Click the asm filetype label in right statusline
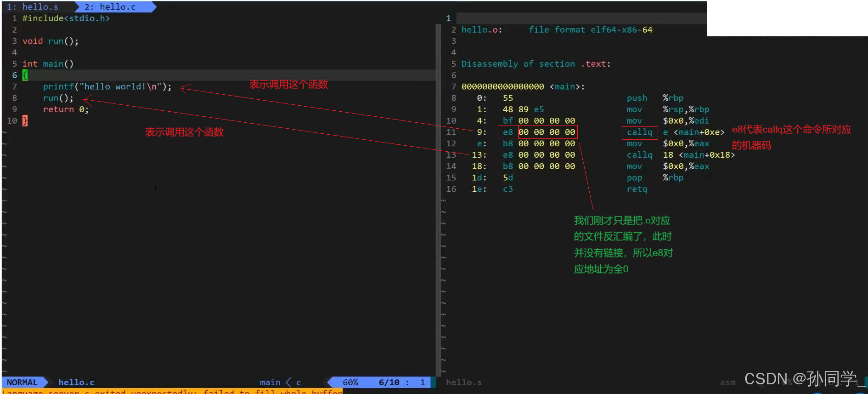The image size is (868, 394). pos(727,383)
